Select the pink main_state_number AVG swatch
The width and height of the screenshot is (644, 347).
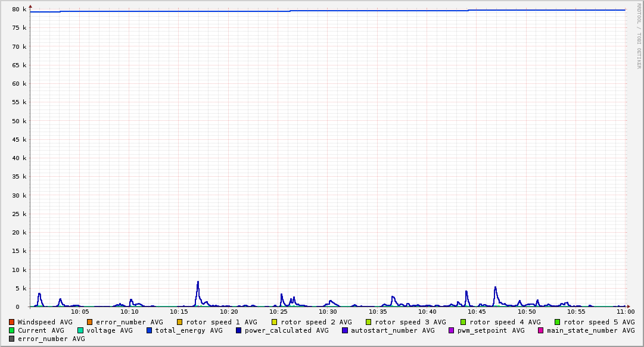coord(541,330)
